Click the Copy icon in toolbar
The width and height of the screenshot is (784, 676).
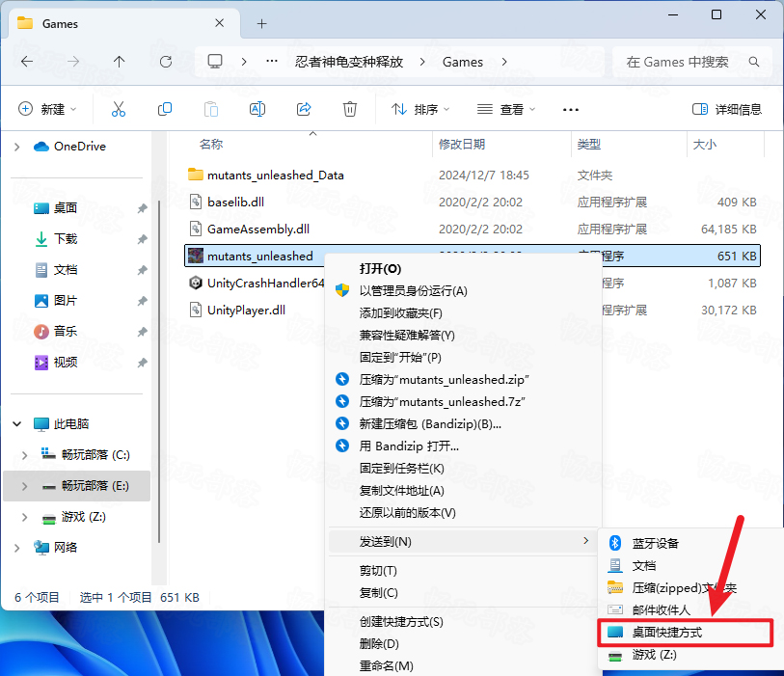point(165,109)
